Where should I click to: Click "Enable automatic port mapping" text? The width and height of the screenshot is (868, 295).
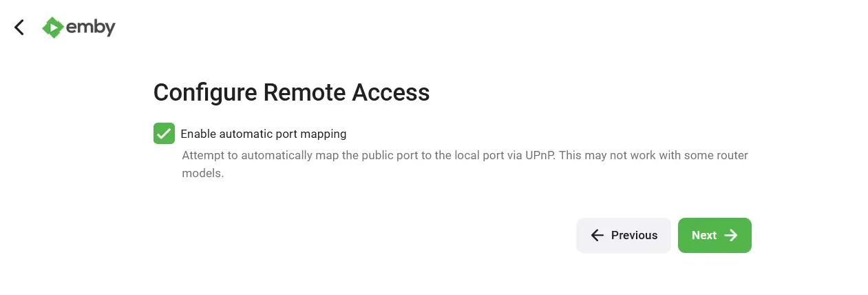263,134
